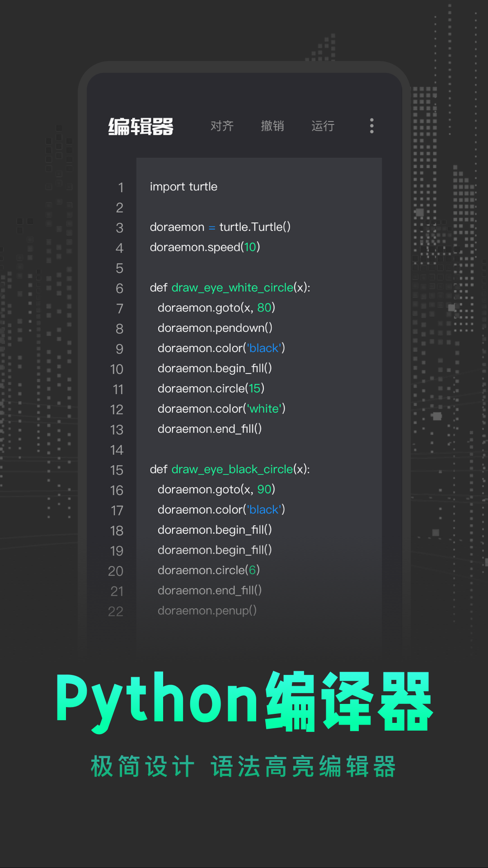Viewport: 488px width, 868px height.
Task: Tap line number 22 in gutter
Action: click(116, 611)
